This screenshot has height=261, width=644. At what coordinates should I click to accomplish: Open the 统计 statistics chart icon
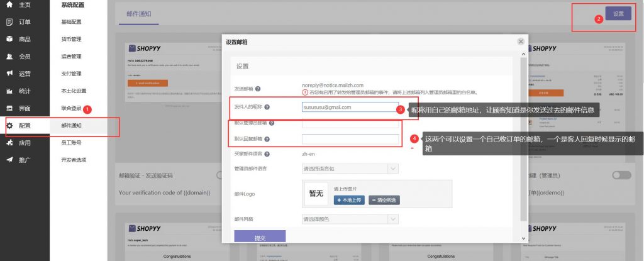(9, 91)
